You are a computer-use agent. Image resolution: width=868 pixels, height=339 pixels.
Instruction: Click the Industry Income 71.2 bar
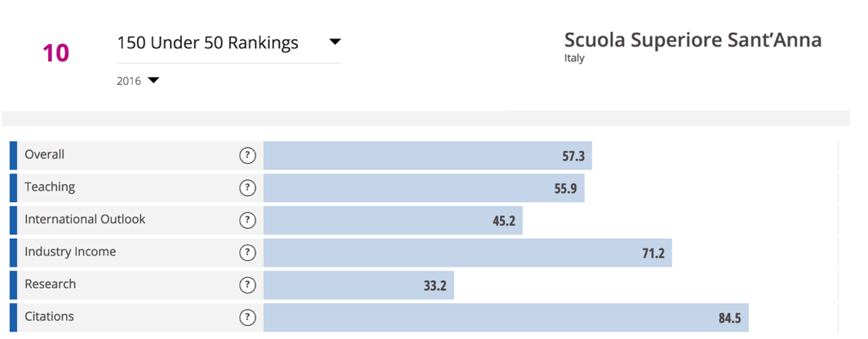click(x=467, y=253)
